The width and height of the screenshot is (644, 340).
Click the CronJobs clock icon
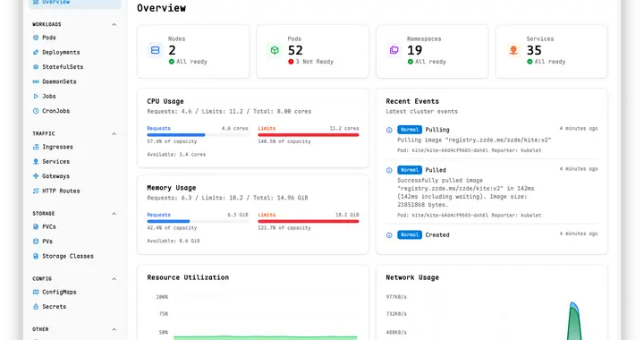coord(36,111)
